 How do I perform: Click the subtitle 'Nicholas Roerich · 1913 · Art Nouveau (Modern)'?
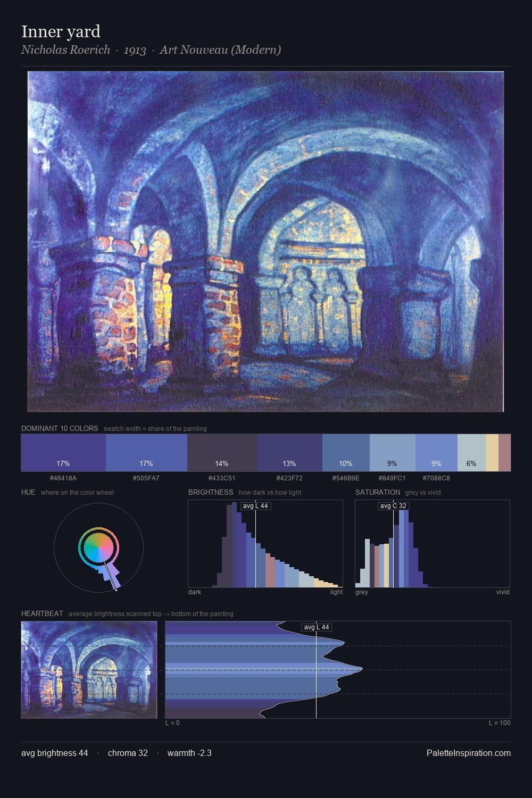(x=151, y=50)
